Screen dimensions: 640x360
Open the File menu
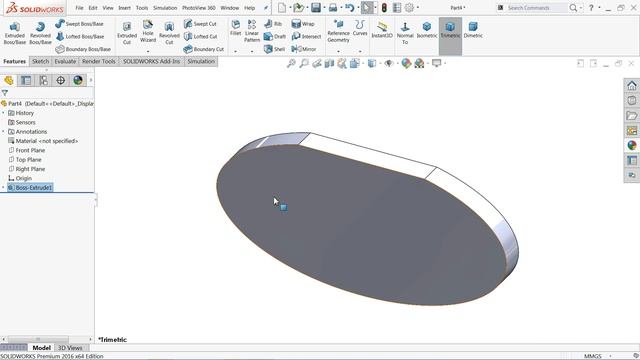click(x=80, y=8)
